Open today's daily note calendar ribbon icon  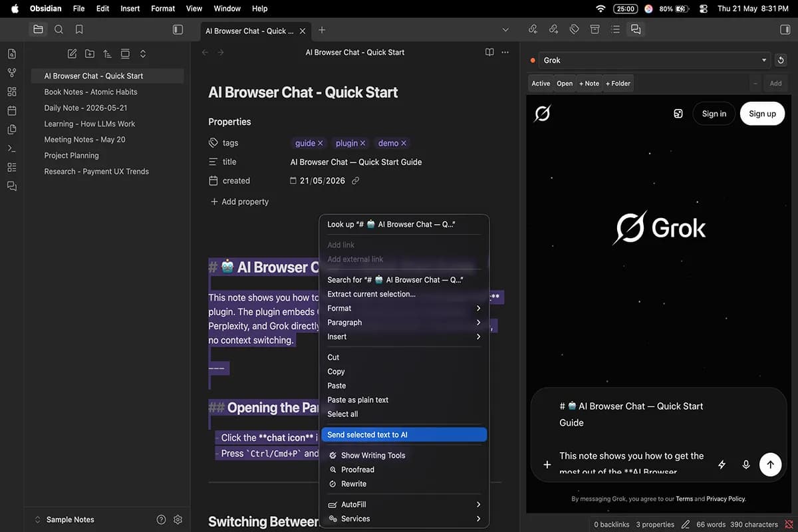[12, 110]
